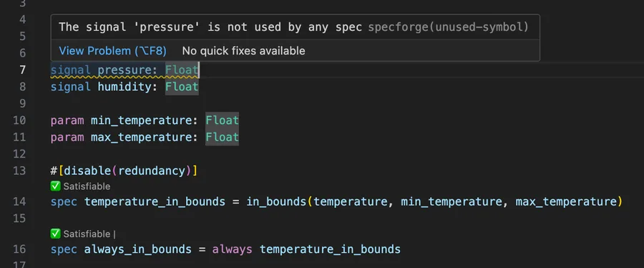Click the 'param' keyword on line 10
This screenshot has width=644, height=268.
coord(67,120)
